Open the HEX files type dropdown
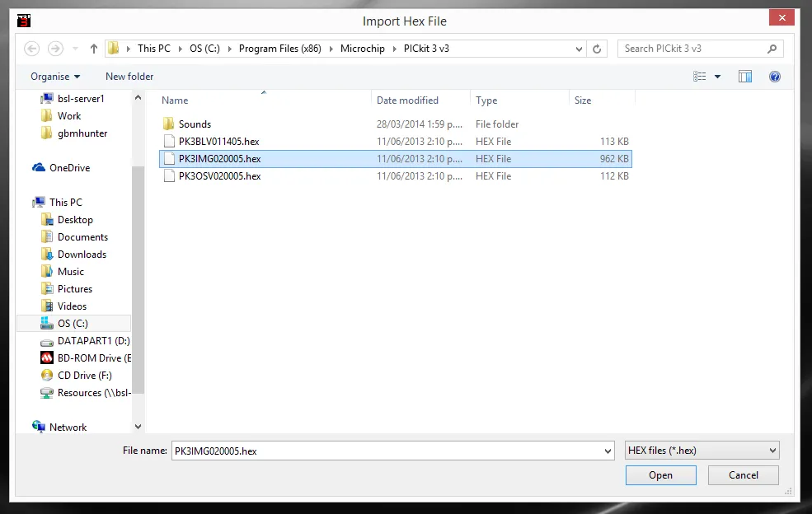This screenshot has height=514, width=812. pyautogui.click(x=702, y=451)
